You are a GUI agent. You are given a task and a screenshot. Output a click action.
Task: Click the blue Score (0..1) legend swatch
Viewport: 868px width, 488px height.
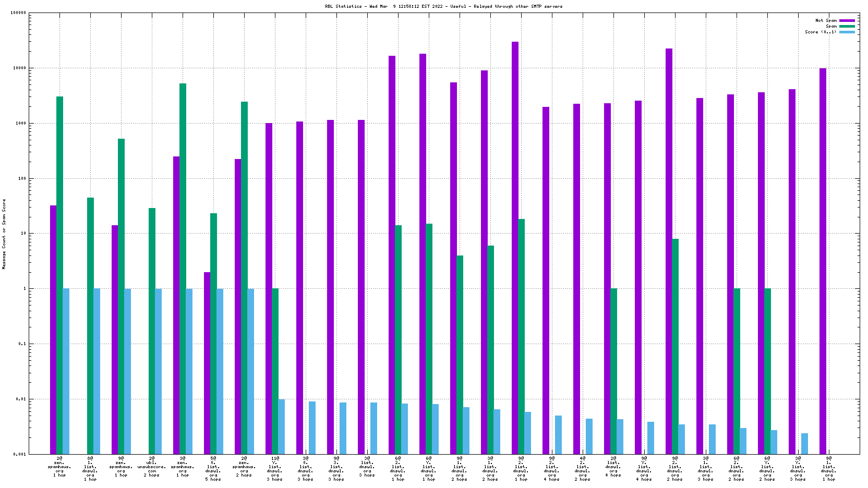coord(847,32)
